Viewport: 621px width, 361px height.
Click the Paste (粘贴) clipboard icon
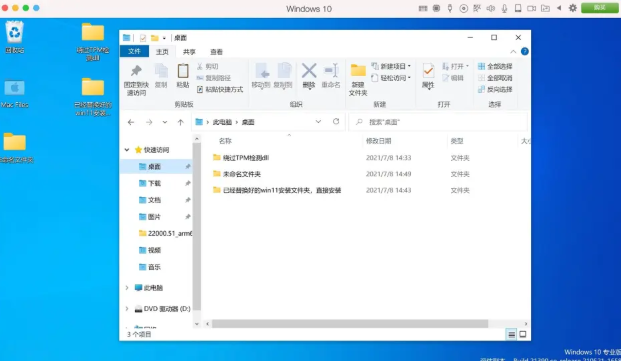point(183,71)
